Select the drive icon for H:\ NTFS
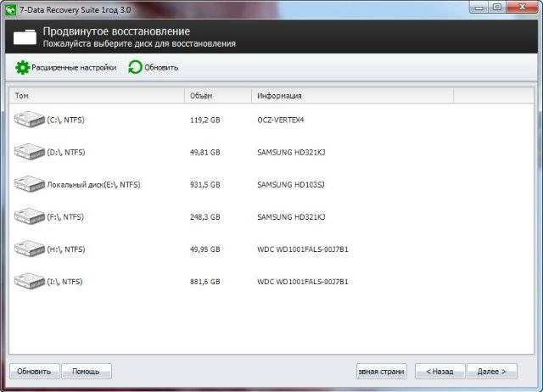 pos(30,249)
